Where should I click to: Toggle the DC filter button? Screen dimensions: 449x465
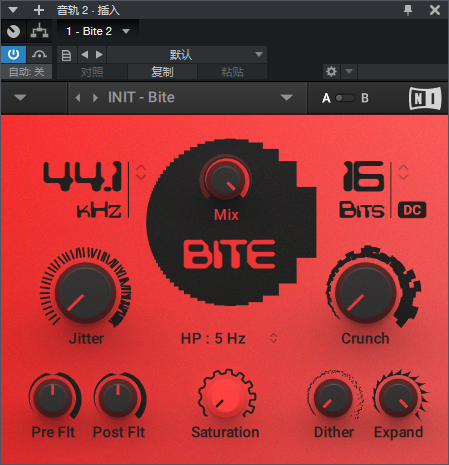[x=412, y=210]
